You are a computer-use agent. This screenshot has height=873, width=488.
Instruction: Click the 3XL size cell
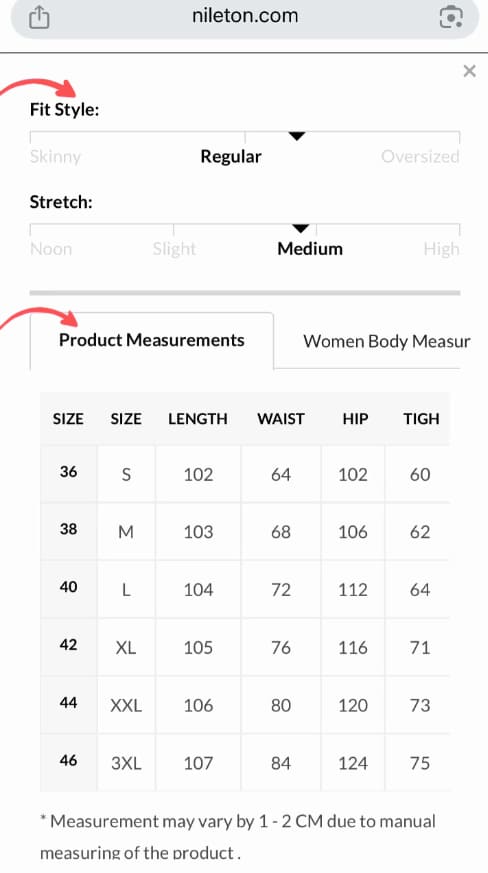tap(126, 763)
